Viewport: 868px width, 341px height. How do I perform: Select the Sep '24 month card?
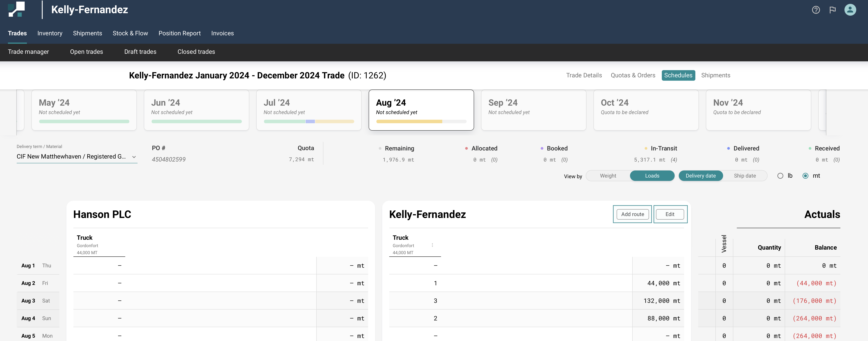pyautogui.click(x=533, y=110)
